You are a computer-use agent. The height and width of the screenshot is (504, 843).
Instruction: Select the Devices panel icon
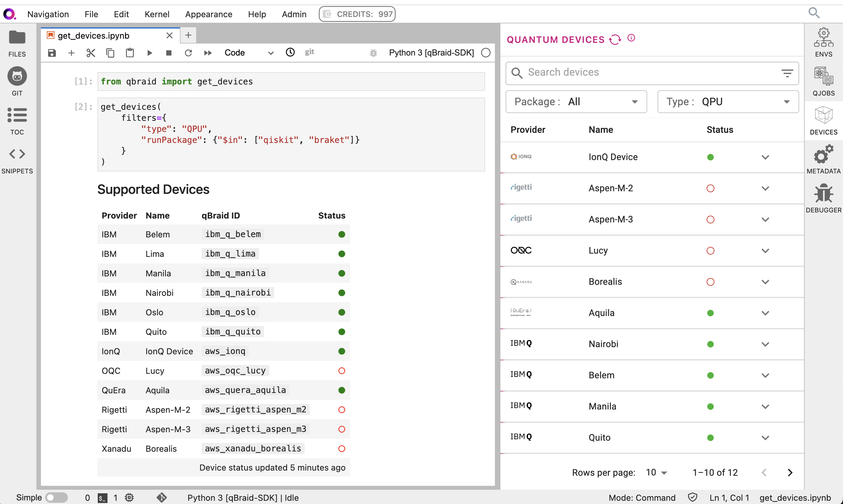tap(823, 120)
